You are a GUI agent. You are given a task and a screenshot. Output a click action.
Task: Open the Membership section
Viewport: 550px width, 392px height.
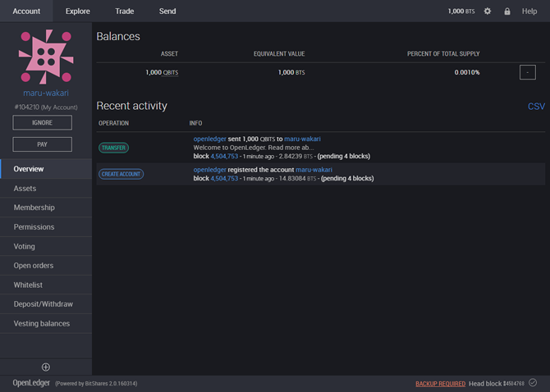(x=34, y=207)
